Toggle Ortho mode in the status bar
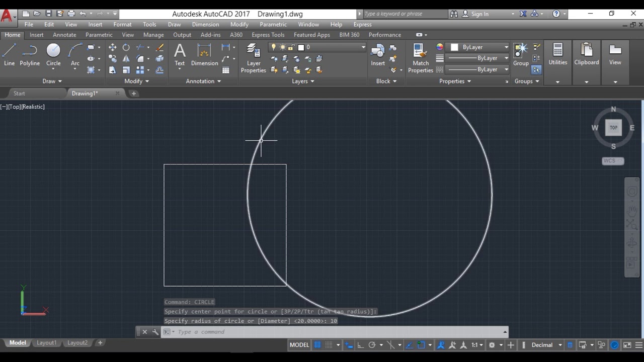Viewport: 644px width, 362px height. [x=360, y=345]
